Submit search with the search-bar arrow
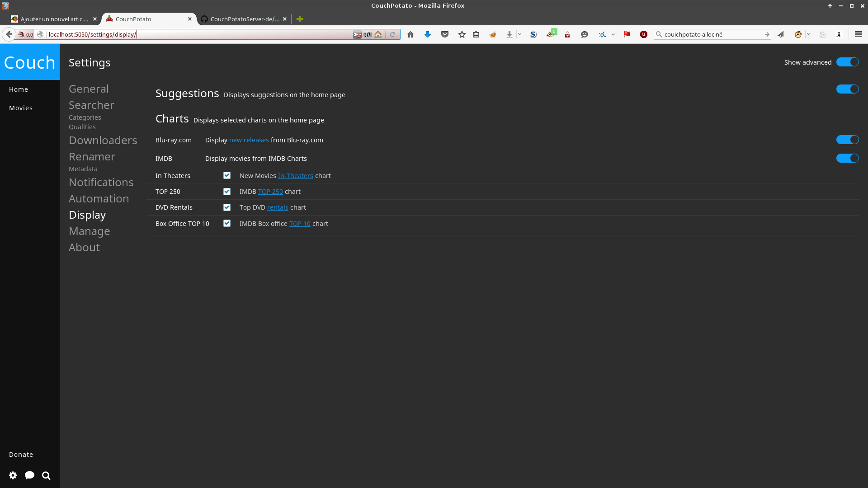The image size is (868, 488). click(767, 34)
